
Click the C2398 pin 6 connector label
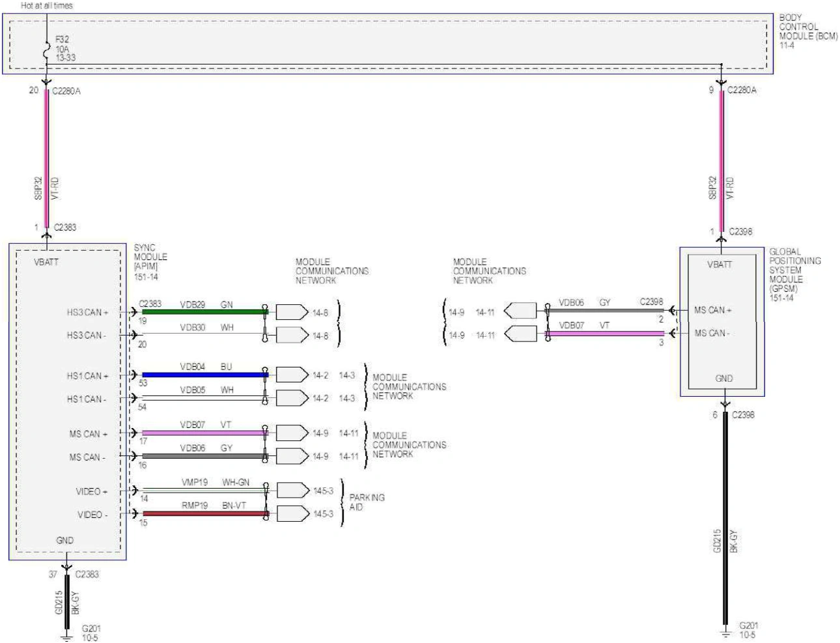click(x=733, y=414)
